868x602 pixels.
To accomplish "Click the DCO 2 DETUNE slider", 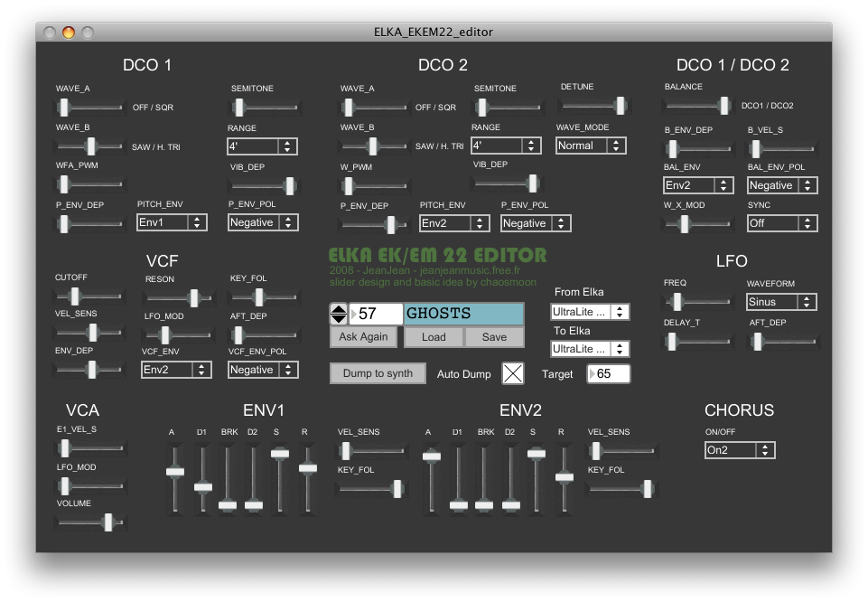I will (594, 105).
